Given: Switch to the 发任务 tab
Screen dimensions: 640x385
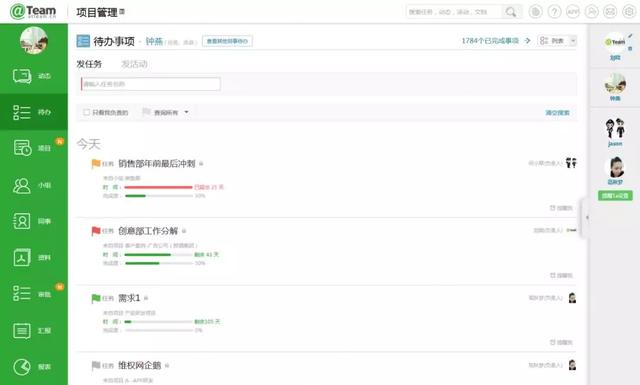Looking at the screenshot, I should (89, 64).
